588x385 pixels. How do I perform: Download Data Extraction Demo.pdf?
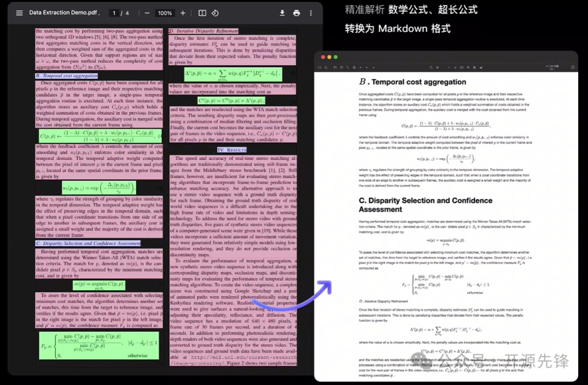point(282,13)
